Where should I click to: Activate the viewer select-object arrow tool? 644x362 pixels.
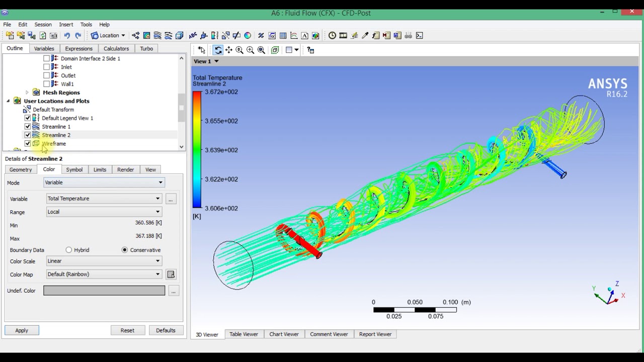pos(202,50)
